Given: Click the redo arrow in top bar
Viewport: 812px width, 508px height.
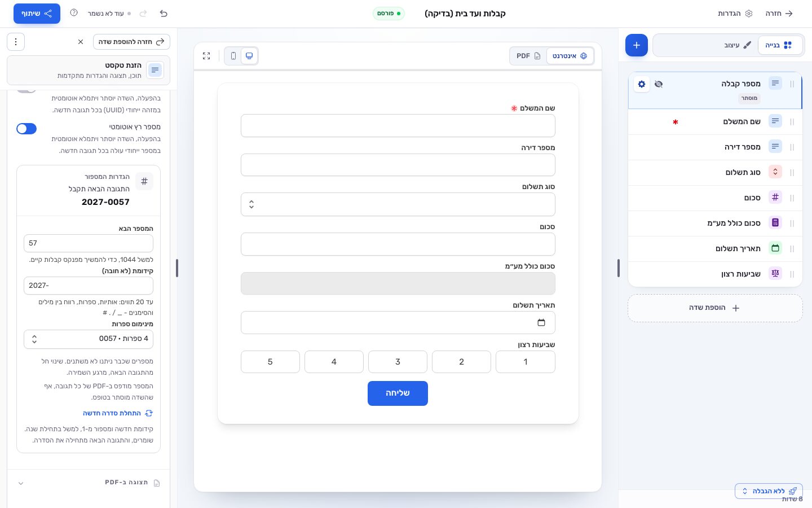Looking at the screenshot, I should [x=143, y=14].
